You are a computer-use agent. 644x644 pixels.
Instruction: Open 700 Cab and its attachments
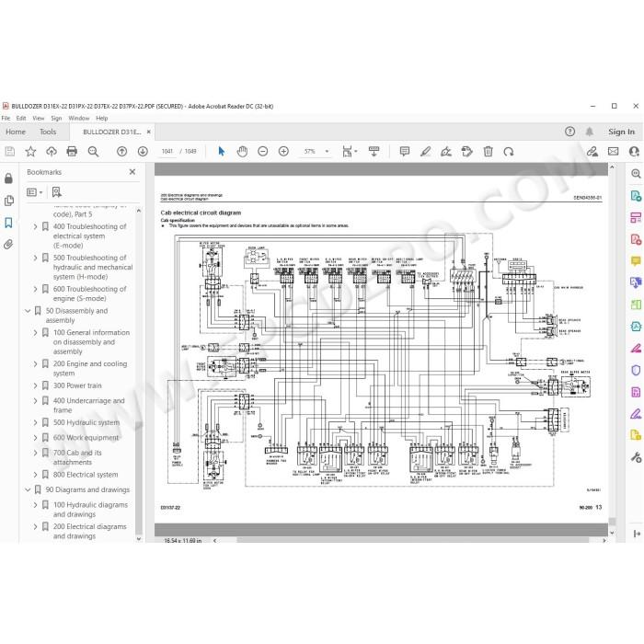(77, 457)
